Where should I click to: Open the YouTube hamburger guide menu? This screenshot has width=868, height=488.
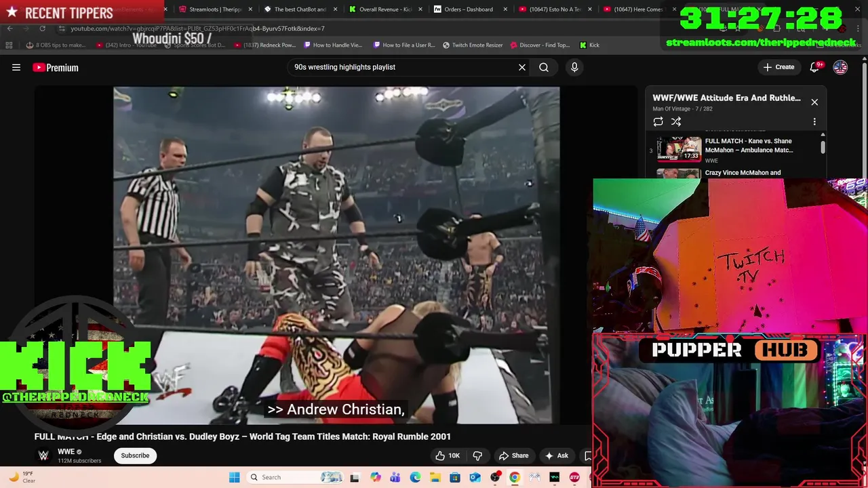(16, 67)
